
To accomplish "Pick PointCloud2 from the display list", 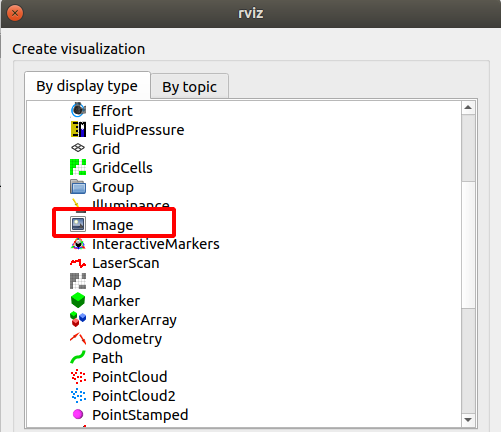I will (123, 396).
